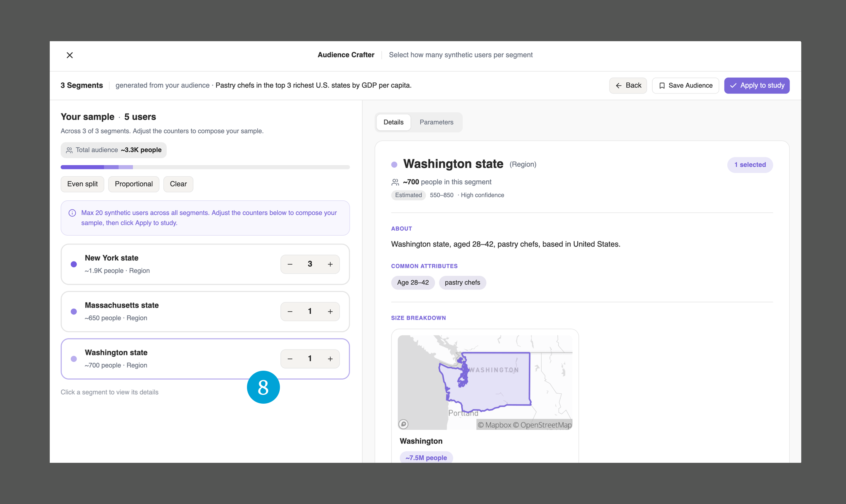The image size is (846, 504).
Task: Decrease Massachusetts state user count
Action: pyautogui.click(x=290, y=312)
